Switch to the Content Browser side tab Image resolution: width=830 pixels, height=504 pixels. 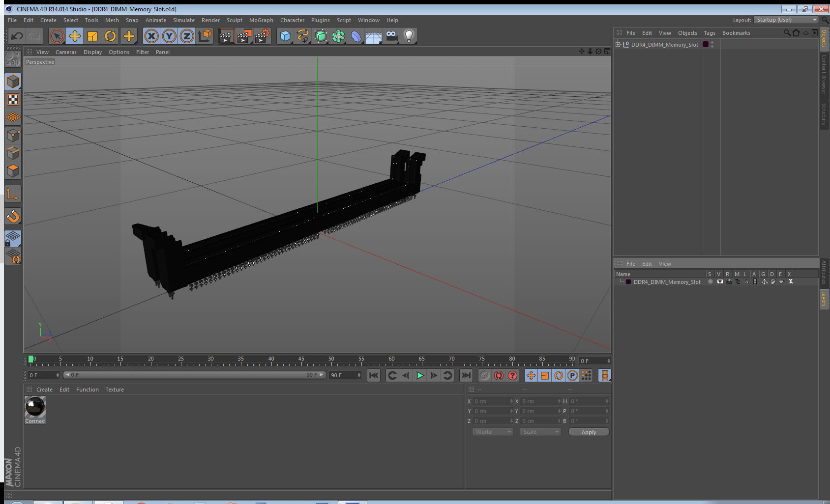[824, 74]
